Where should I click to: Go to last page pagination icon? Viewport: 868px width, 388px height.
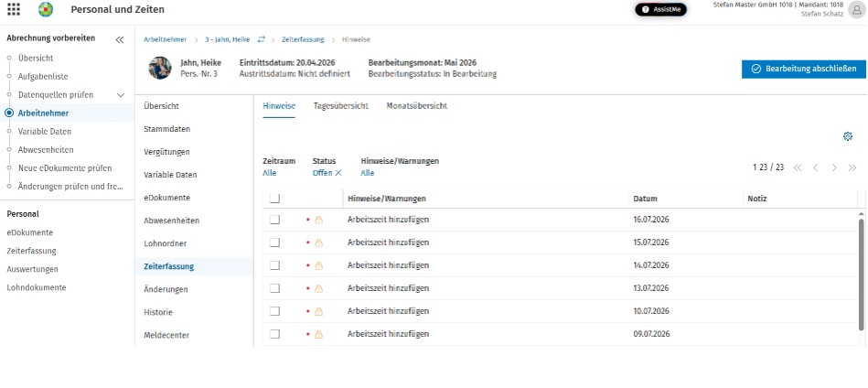(852, 167)
